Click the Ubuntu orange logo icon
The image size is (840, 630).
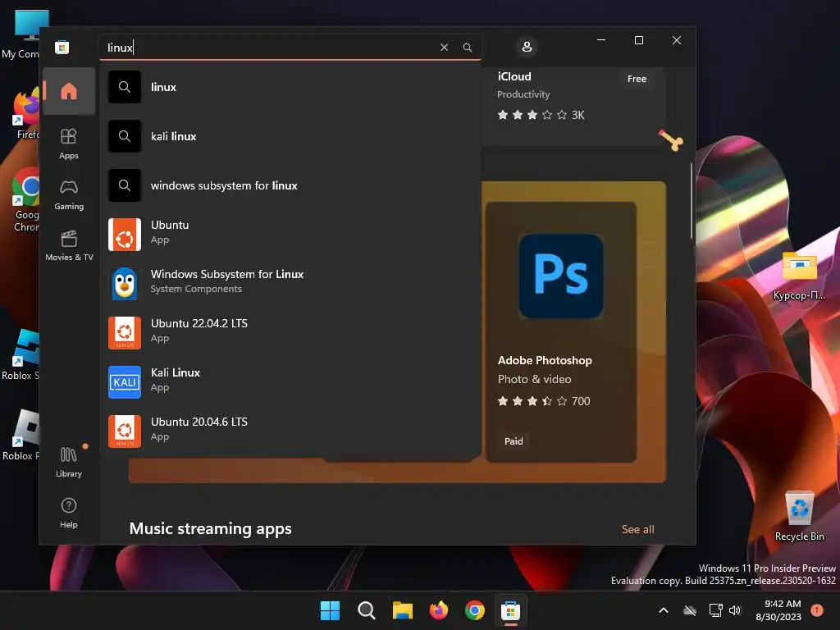[125, 234]
